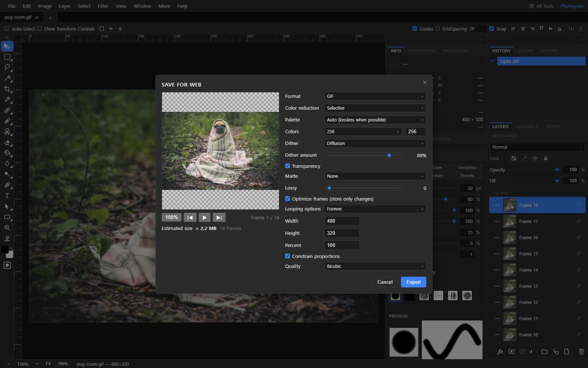Select the Crop tool
Image resolution: width=588 pixels, height=368 pixels.
tap(7, 89)
